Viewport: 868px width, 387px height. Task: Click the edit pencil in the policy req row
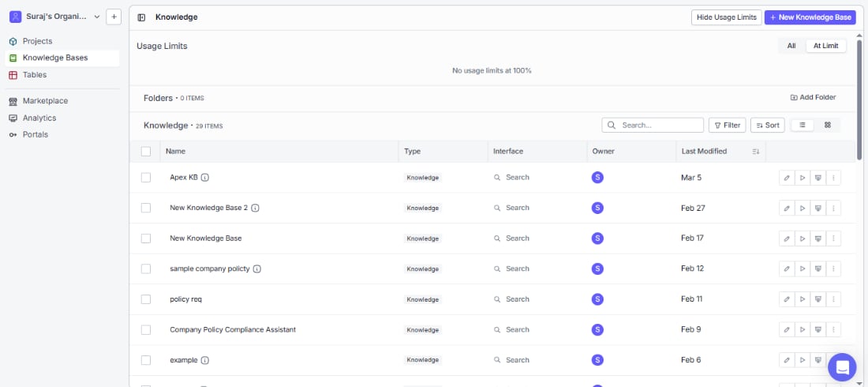tap(786, 299)
